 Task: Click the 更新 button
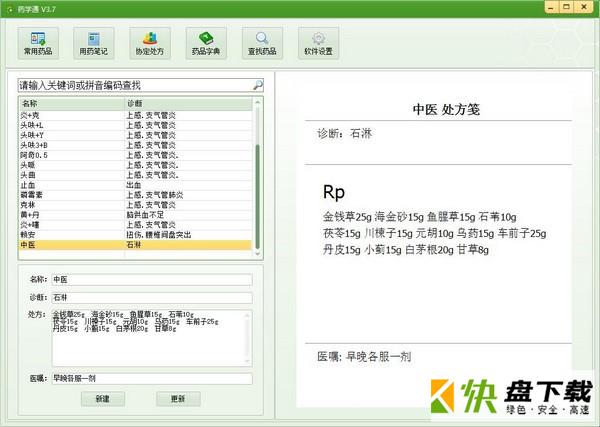point(178,399)
